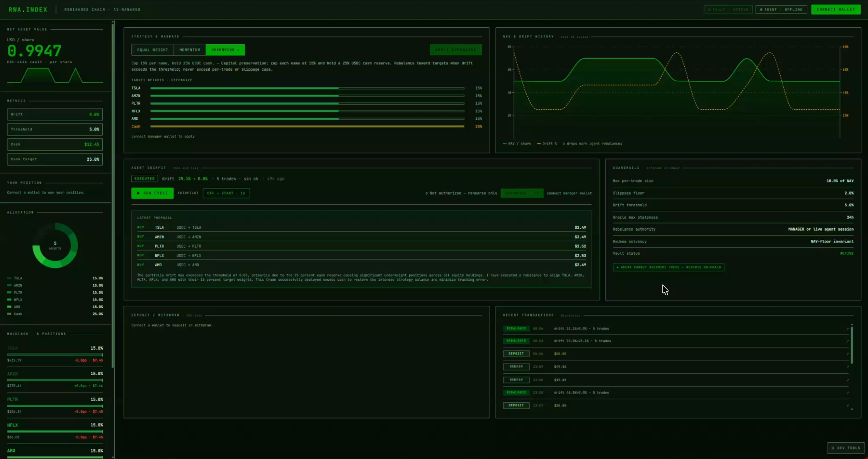Click the Vault Active status badge
Image resolution: width=868 pixels, height=459 pixels.
pos(728,9)
